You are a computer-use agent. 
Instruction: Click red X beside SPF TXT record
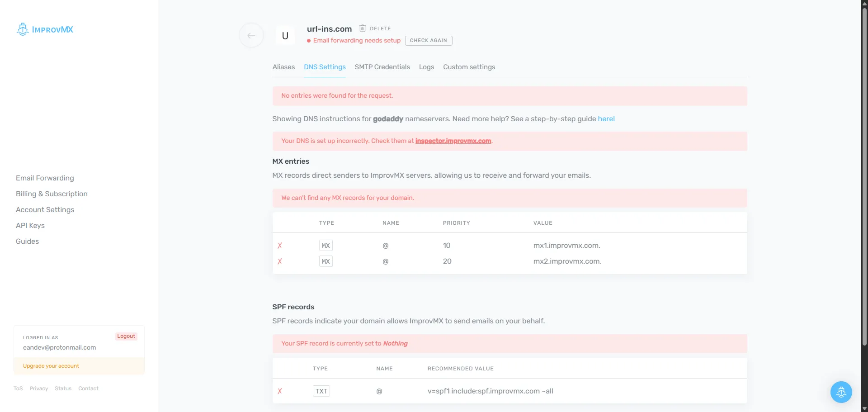(x=280, y=391)
